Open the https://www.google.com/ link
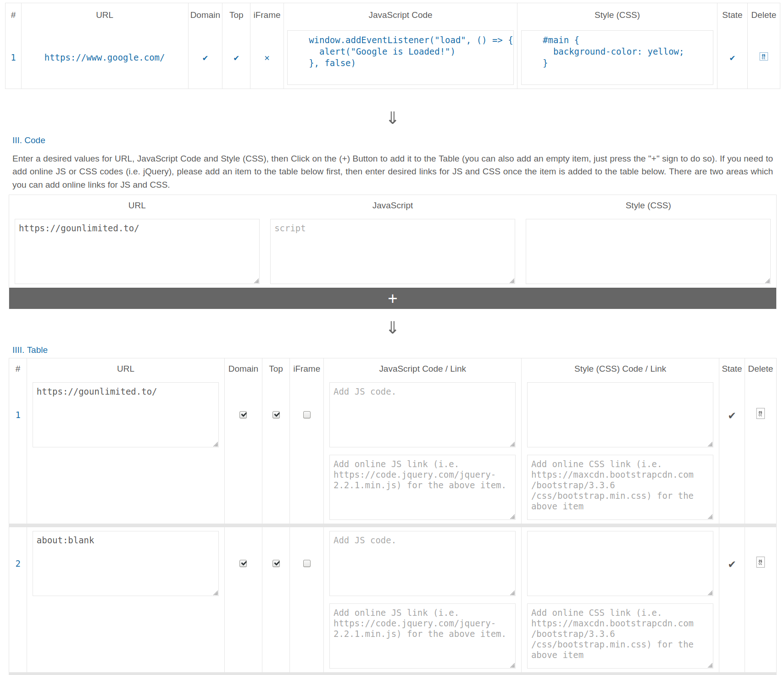The image size is (784, 675). (x=105, y=57)
